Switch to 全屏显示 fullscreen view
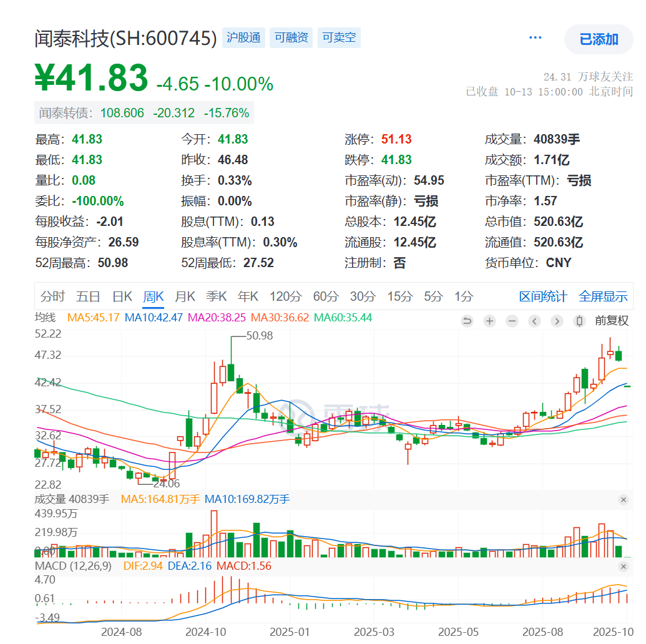Screen dimensions: 646x644 click(604, 297)
